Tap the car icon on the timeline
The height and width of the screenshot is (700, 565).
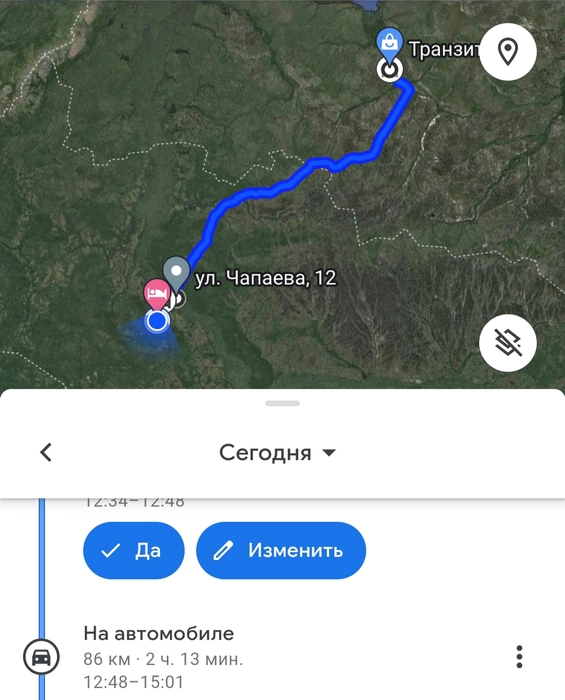point(41,657)
